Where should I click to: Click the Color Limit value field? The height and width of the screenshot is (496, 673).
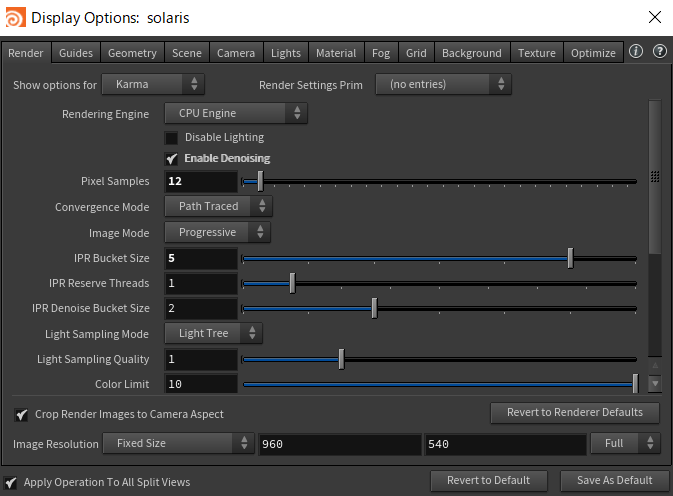click(201, 384)
